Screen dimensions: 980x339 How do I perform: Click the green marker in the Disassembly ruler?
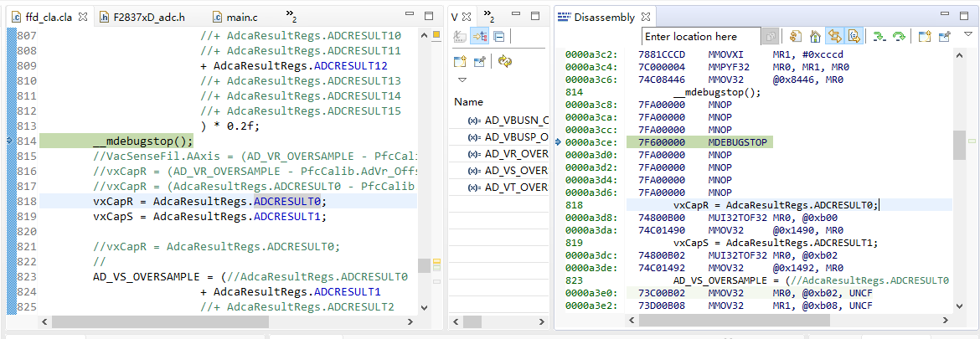point(972,141)
